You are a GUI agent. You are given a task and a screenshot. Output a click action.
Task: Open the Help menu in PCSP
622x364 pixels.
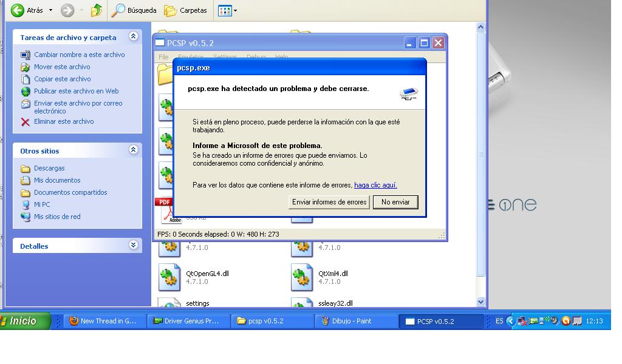click(x=282, y=57)
